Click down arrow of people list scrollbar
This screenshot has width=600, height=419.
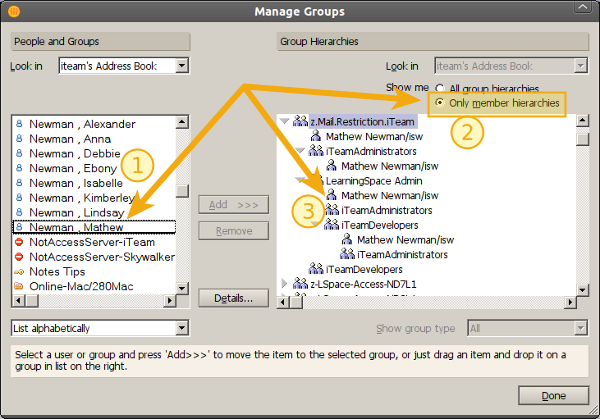182,288
